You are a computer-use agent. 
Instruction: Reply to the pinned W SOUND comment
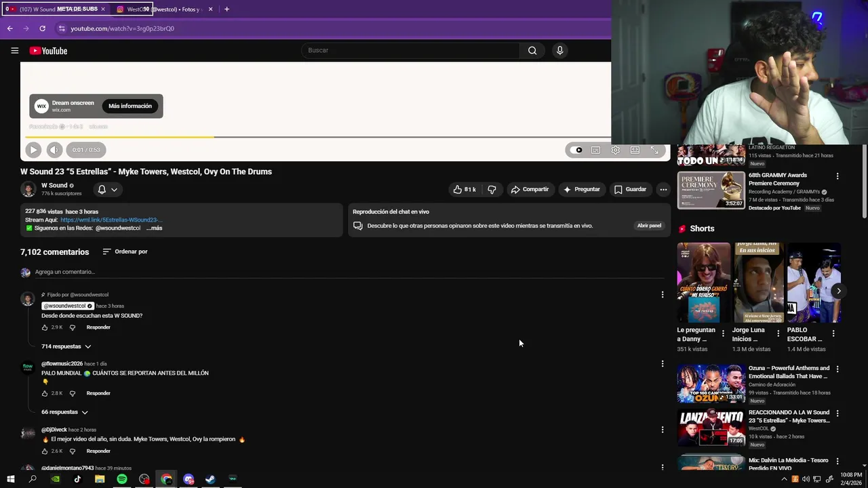click(x=98, y=327)
